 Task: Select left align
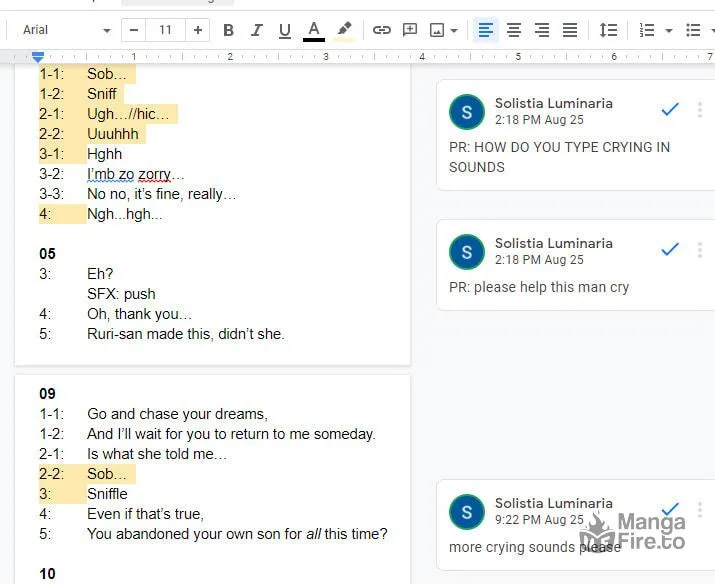[x=486, y=30]
